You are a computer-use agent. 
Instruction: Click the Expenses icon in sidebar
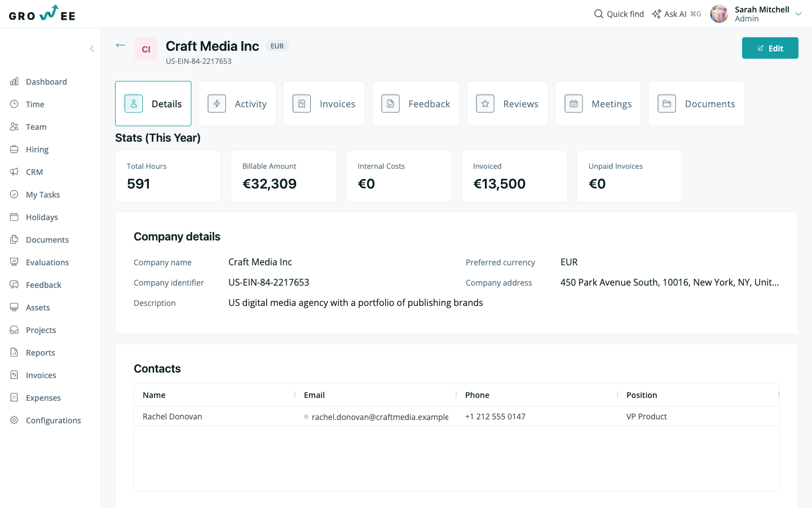point(14,397)
